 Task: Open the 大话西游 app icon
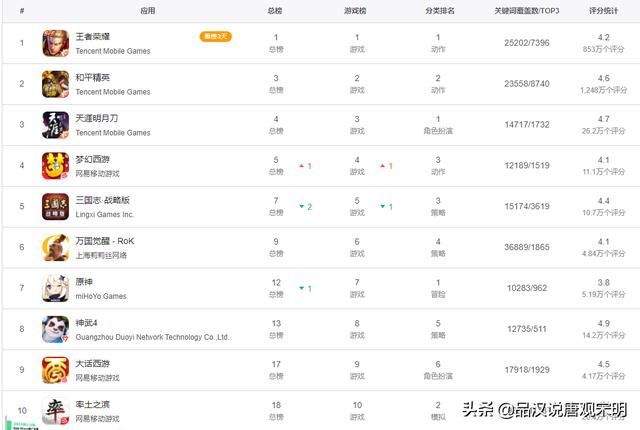pyautogui.click(x=56, y=370)
